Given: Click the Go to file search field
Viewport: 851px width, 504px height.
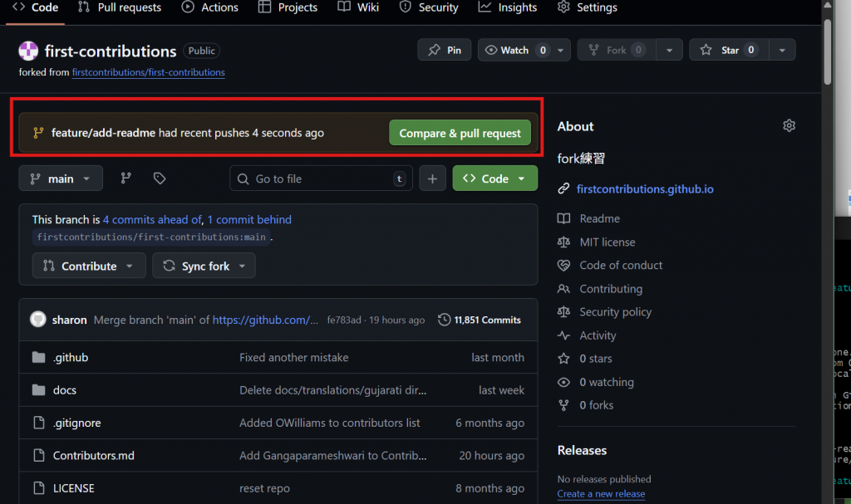Looking at the screenshot, I should pyautogui.click(x=322, y=179).
